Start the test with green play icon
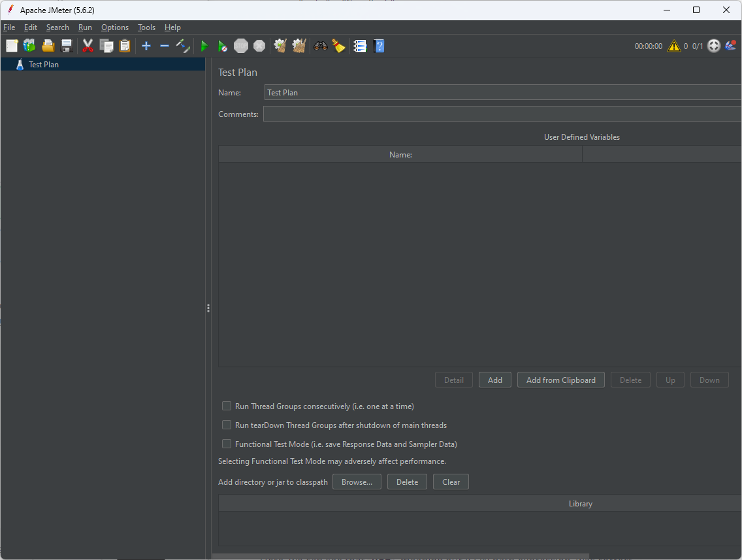Image resolution: width=742 pixels, height=560 pixels. (204, 46)
